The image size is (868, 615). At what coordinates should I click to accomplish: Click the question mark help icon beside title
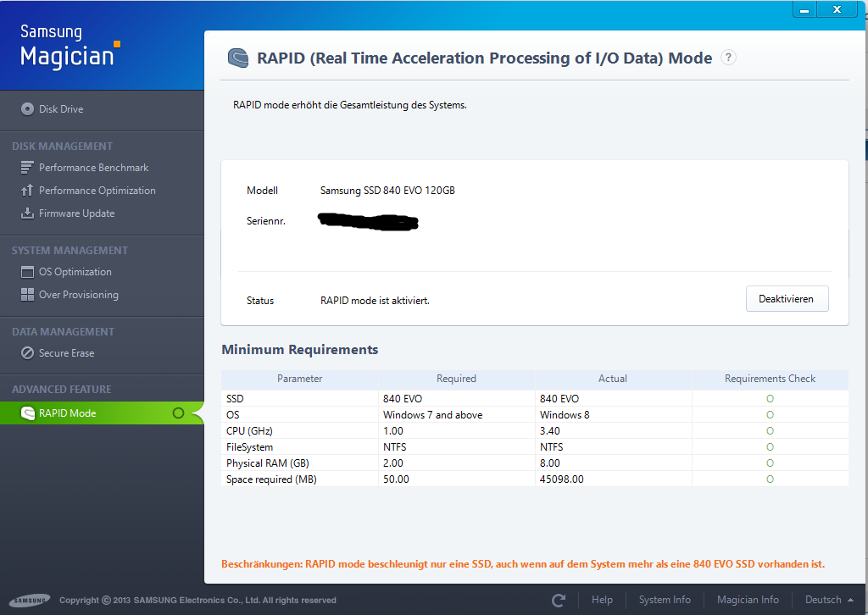tap(728, 58)
